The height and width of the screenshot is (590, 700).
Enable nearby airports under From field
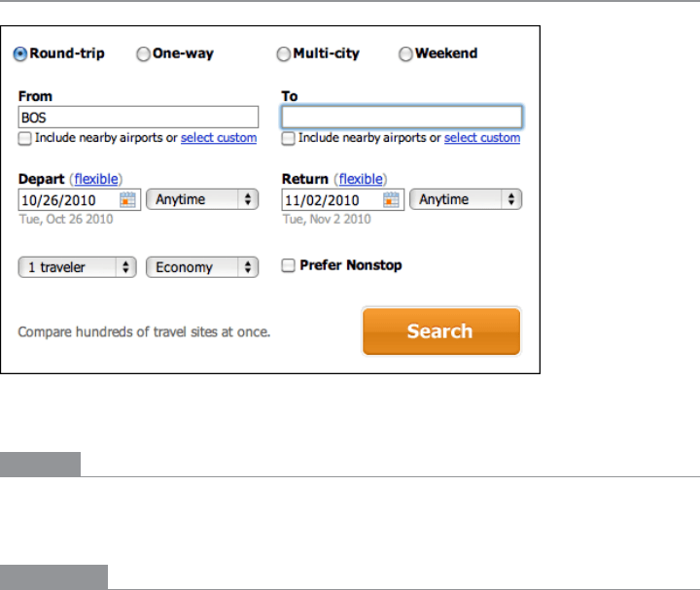tap(25, 139)
